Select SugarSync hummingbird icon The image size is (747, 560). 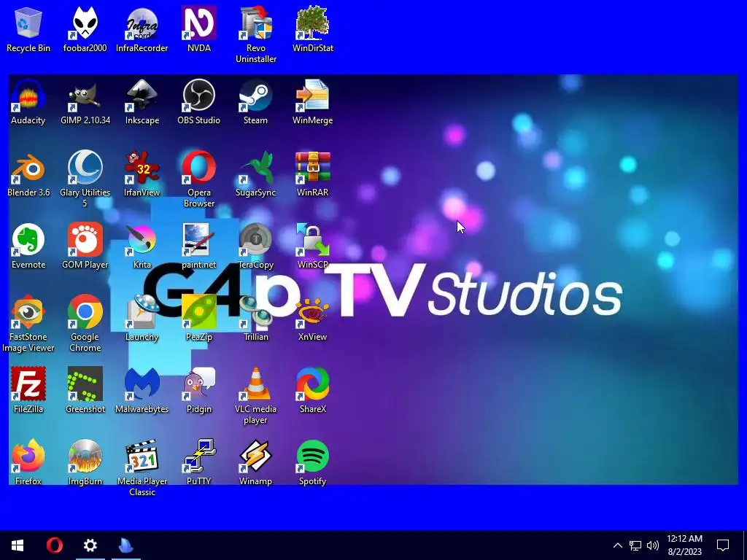point(256,174)
